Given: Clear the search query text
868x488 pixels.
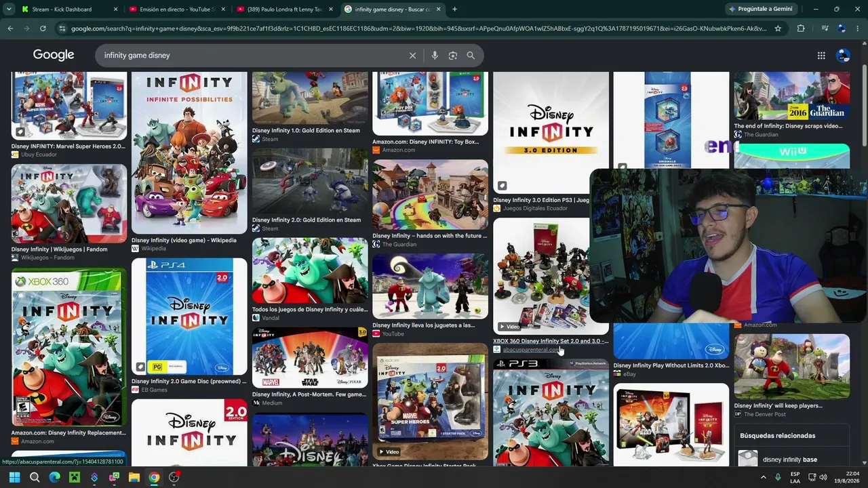Looking at the screenshot, I should (412, 56).
